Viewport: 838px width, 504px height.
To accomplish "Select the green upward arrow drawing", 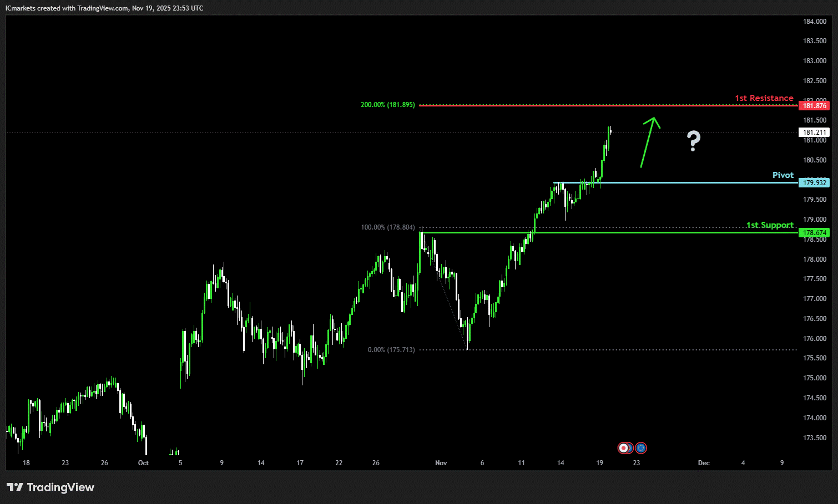I will pyautogui.click(x=649, y=142).
